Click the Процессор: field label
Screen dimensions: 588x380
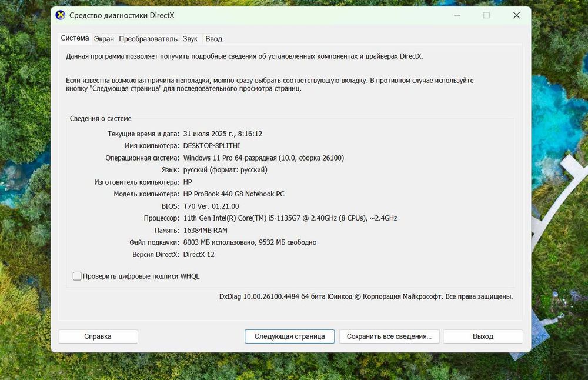point(161,218)
